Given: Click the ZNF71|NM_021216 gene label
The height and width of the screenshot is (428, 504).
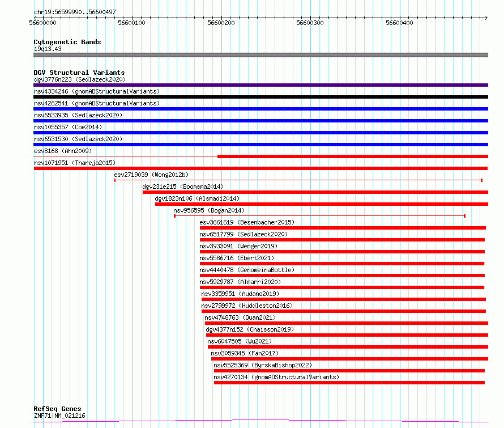Looking at the screenshot, I should tap(59, 416).
